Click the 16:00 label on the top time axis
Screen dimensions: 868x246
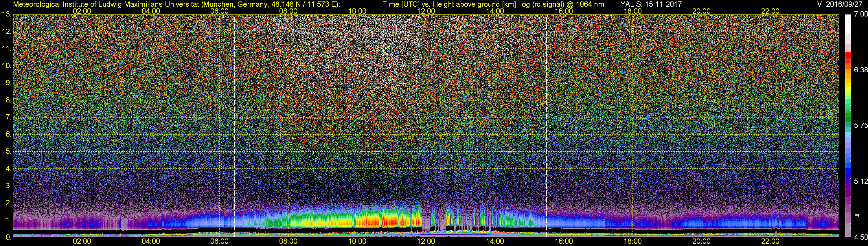564,11
